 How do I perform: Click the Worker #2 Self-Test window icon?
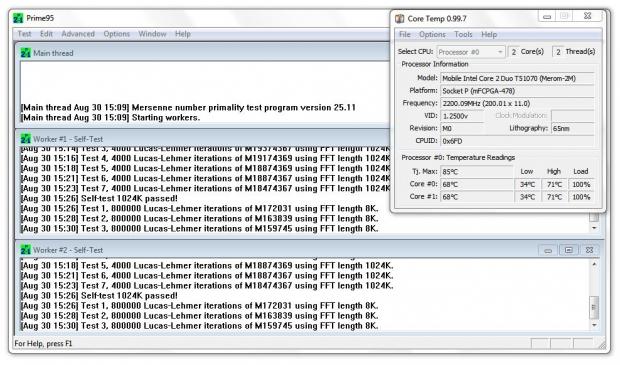pos(25,250)
